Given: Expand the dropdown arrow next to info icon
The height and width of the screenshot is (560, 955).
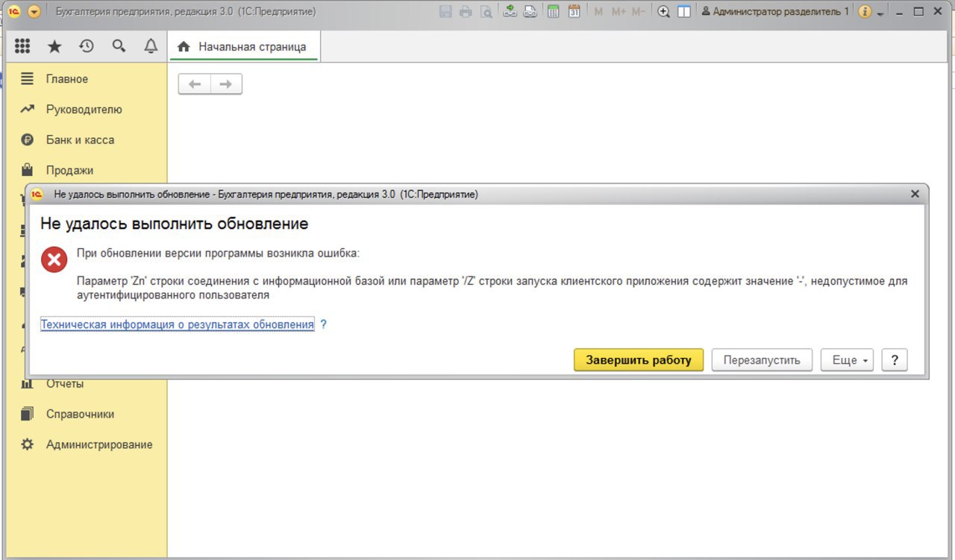Looking at the screenshot, I should pyautogui.click(x=880, y=13).
